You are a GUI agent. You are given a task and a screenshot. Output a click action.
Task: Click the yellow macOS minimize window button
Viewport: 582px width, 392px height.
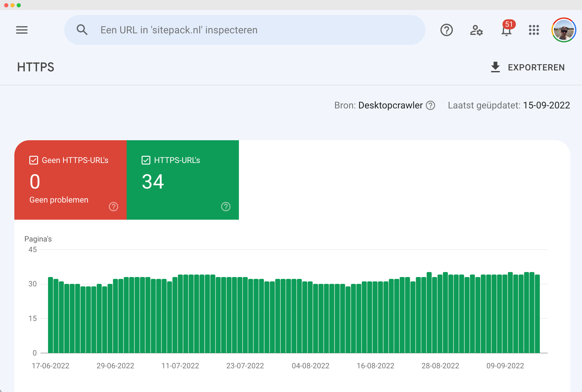coord(12,5)
